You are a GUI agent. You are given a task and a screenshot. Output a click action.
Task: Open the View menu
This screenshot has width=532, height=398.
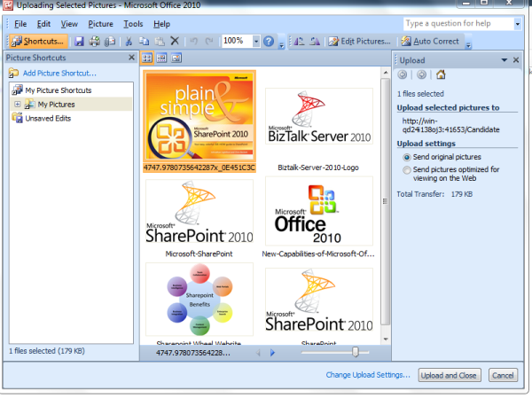point(69,24)
